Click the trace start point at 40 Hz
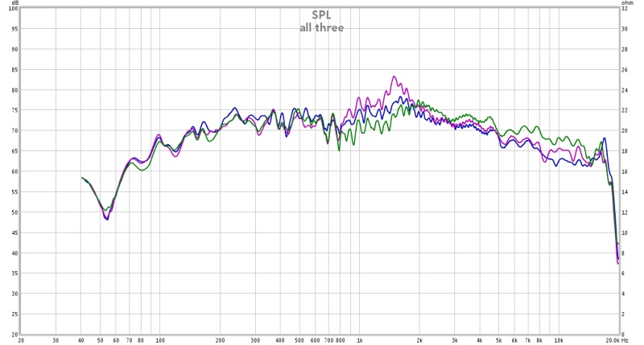This screenshot has width=644, height=345. pos(81,178)
